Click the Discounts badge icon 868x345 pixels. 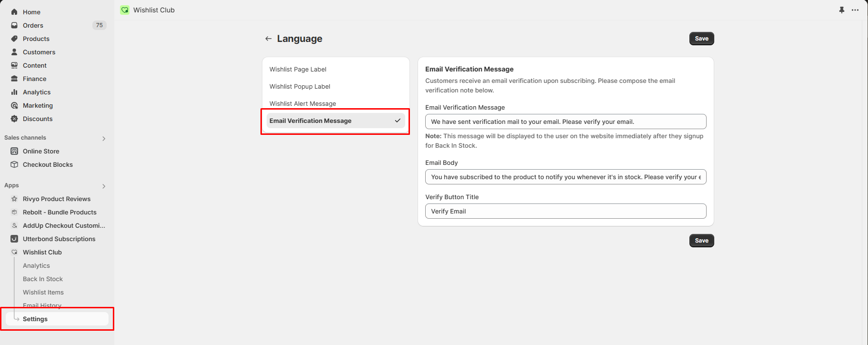coord(14,119)
